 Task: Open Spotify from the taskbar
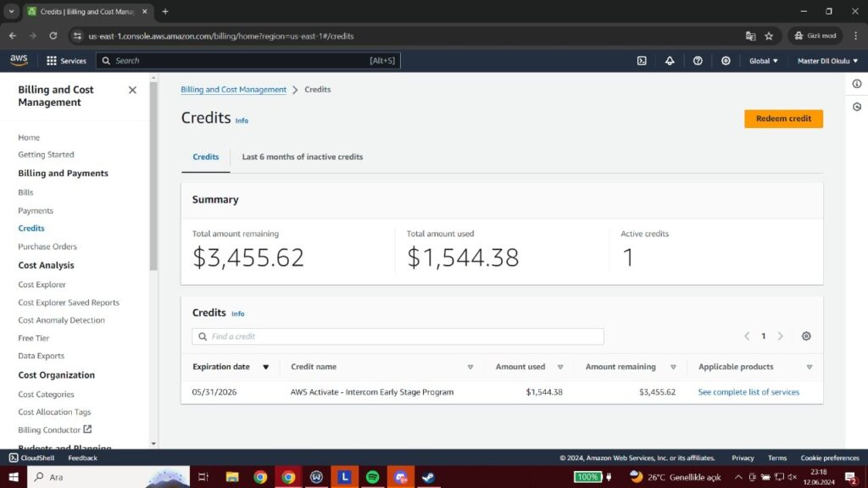[372, 477]
